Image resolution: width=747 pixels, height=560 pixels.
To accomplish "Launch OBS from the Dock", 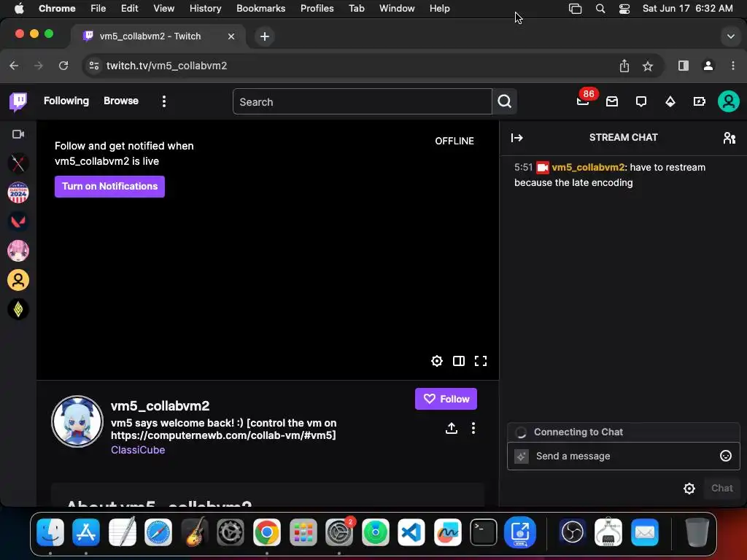I will coord(572,532).
